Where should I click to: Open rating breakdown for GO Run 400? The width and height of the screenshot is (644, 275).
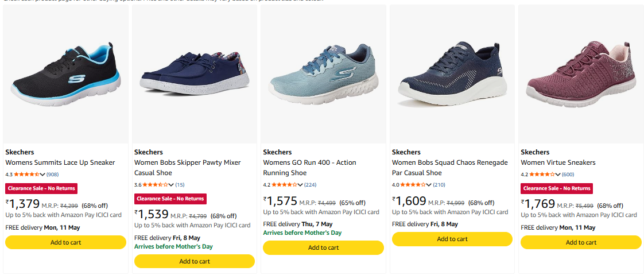[x=300, y=184]
